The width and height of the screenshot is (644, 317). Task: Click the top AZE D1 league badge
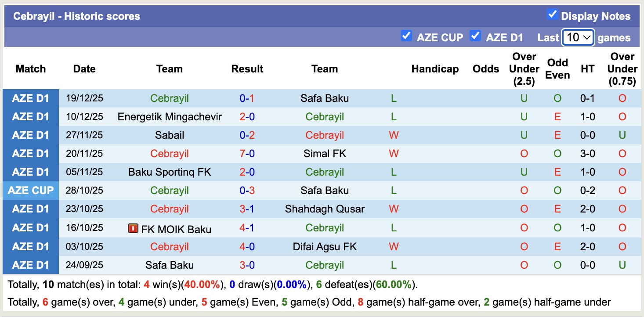pyautogui.click(x=31, y=98)
